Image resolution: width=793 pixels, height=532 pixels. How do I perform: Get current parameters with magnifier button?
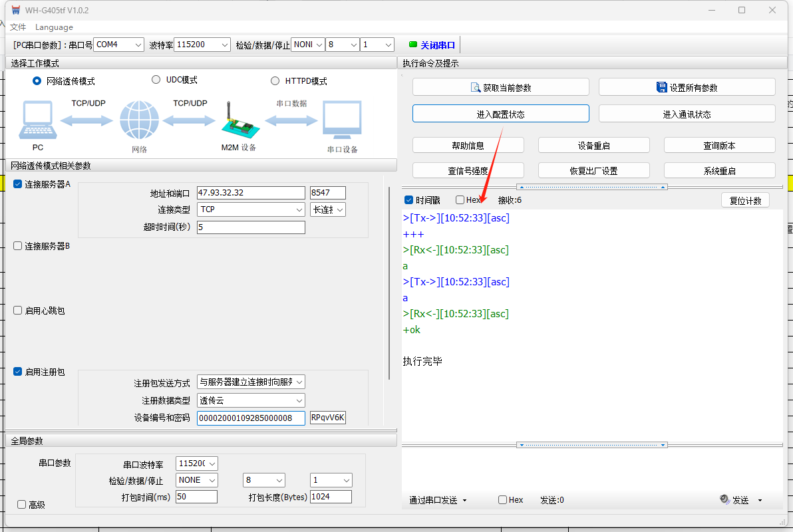[x=500, y=87]
